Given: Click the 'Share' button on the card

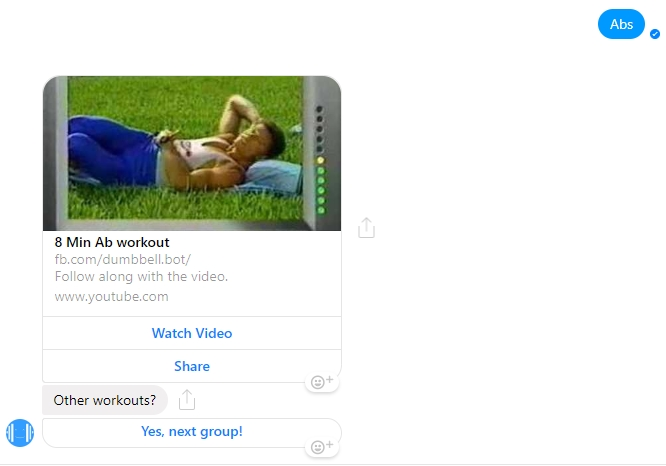Looking at the screenshot, I should point(192,366).
